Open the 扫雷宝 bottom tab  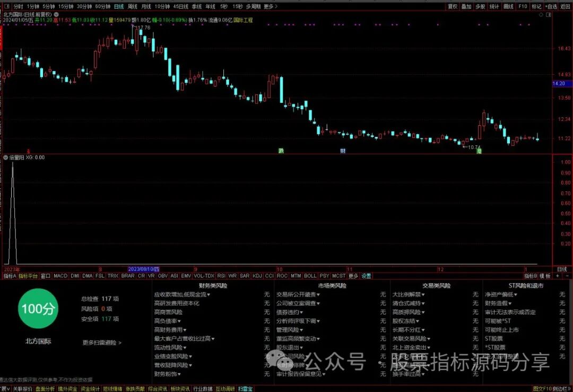245,389
